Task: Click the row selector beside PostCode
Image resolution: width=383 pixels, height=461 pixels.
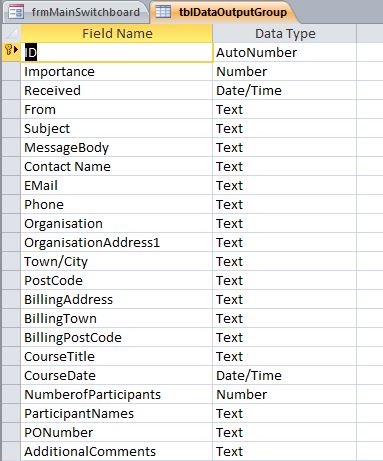Action: pyautogui.click(x=11, y=280)
